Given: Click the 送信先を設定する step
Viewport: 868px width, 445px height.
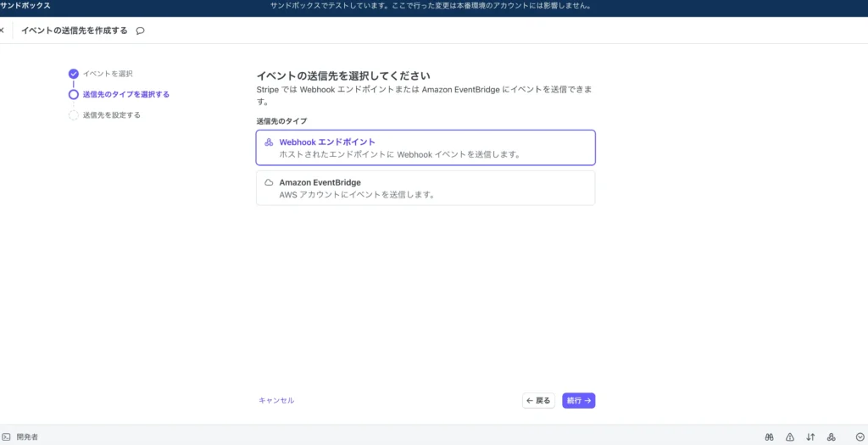Looking at the screenshot, I should 111,114.
